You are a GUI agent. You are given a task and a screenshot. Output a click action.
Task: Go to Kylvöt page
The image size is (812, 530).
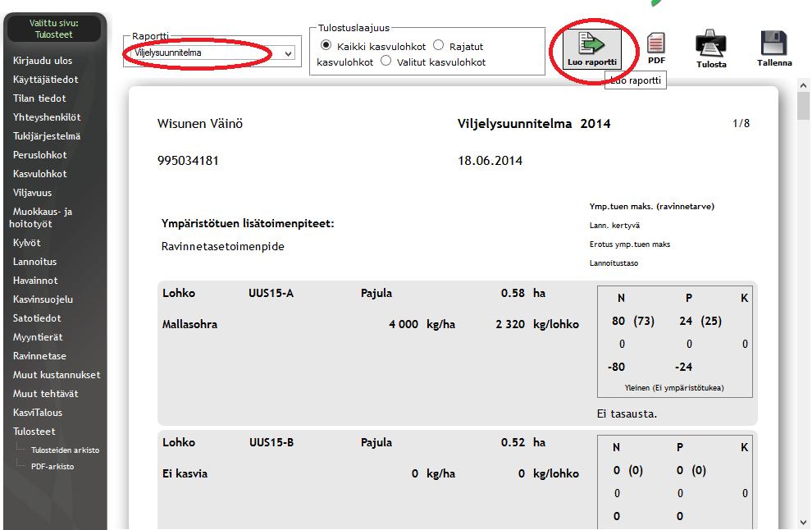click(26, 243)
